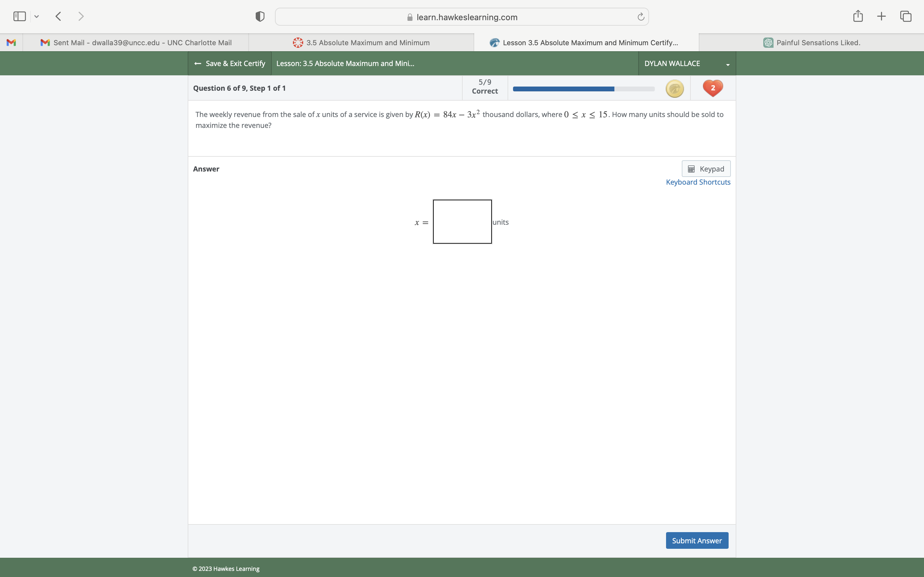Click Submit Answer
Screen dimensions: 924x577
(x=697, y=540)
